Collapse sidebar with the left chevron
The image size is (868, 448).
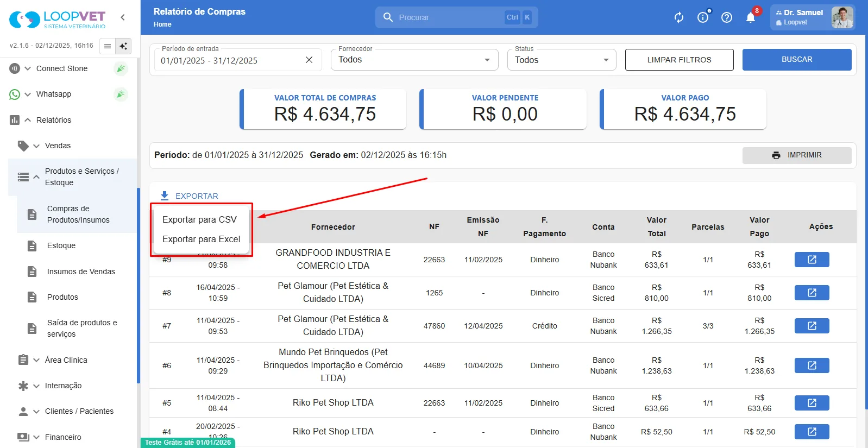(x=123, y=17)
